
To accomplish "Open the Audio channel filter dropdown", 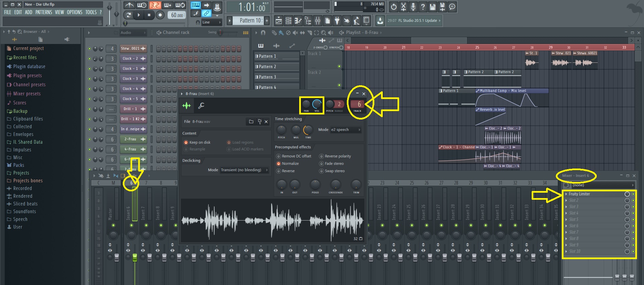I will 133,33.
